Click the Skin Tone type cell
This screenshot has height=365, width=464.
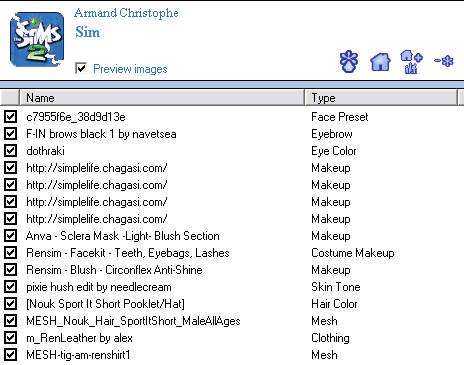coord(336,287)
